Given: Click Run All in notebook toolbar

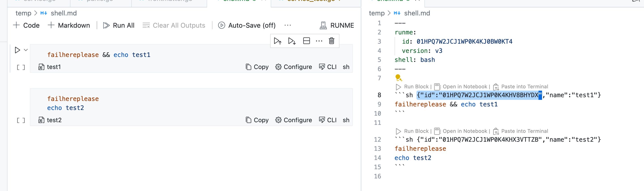Looking at the screenshot, I should [119, 25].
